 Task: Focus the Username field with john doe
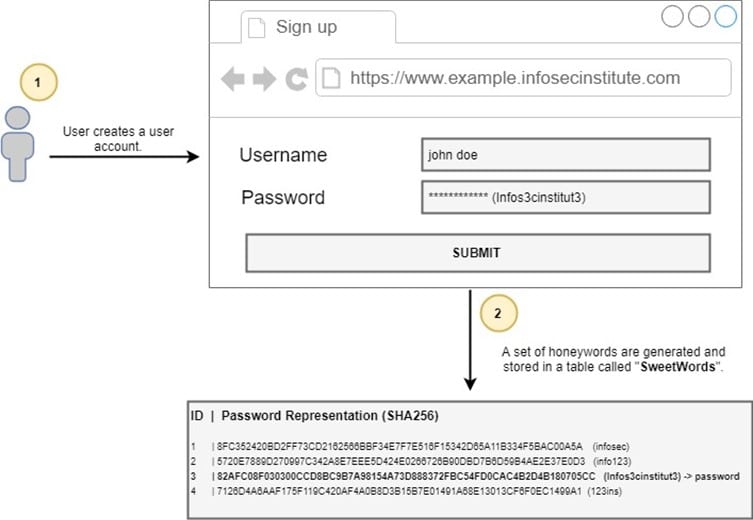[565, 155]
